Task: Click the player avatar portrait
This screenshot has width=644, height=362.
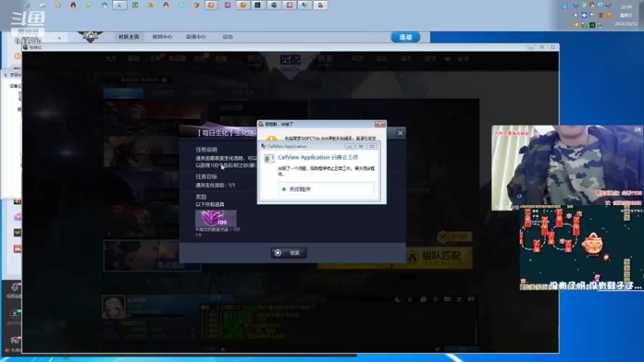Action: tap(114, 306)
